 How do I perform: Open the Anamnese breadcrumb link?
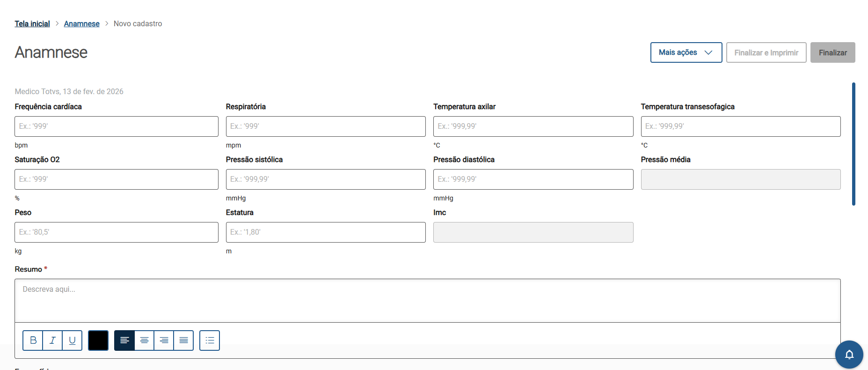coord(82,23)
